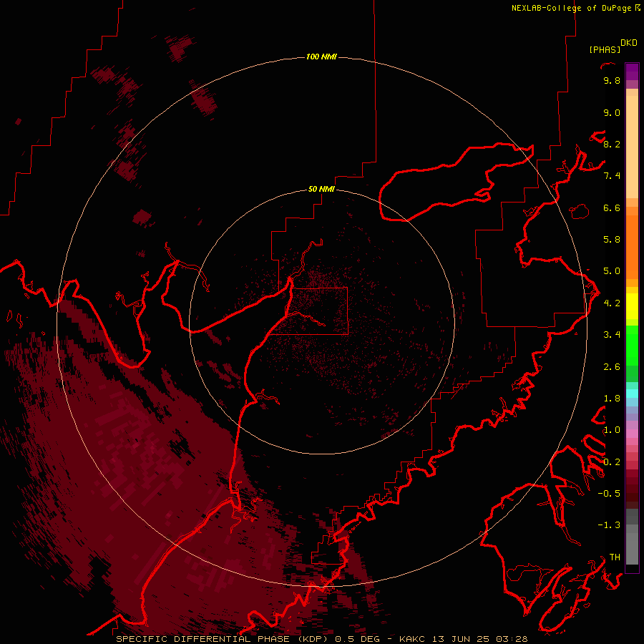Click the 7.4 scale value
Viewport: 644px width, 644px height.
[612, 176]
